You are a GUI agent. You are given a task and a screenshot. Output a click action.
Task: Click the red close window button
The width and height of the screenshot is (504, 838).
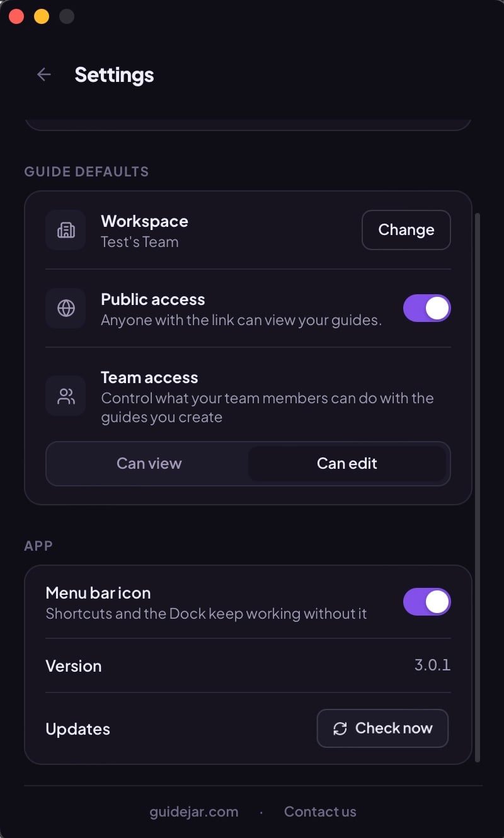click(x=16, y=16)
